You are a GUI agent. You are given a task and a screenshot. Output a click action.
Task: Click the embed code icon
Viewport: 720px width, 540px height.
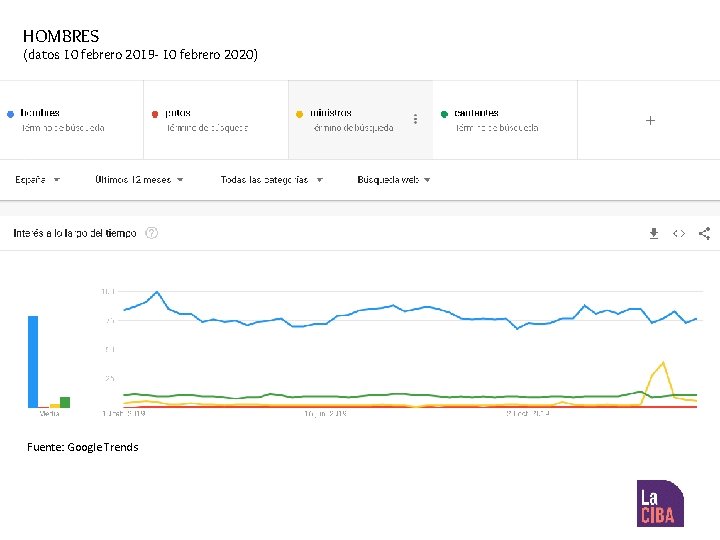(679, 233)
